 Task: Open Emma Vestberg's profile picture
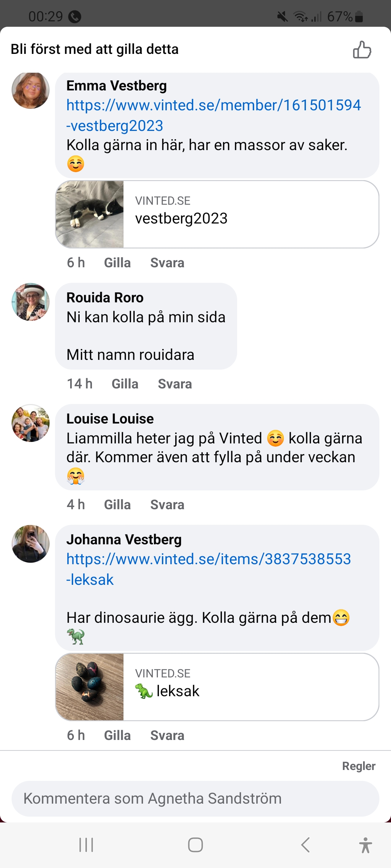(x=31, y=90)
